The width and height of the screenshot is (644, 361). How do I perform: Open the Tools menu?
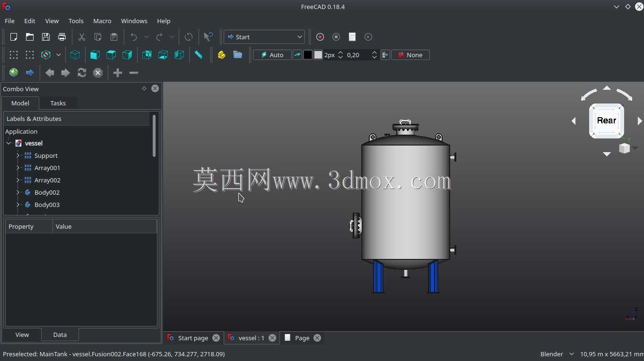(x=76, y=21)
